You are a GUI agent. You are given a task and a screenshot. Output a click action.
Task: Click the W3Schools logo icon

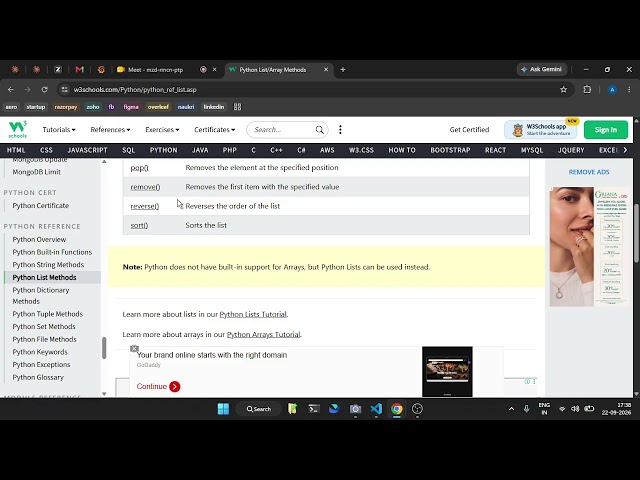18,129
